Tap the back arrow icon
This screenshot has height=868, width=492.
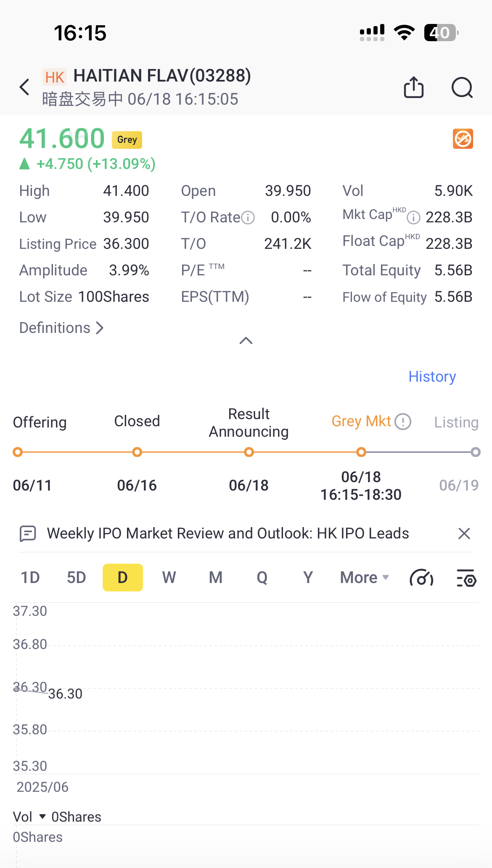[25, 87]
